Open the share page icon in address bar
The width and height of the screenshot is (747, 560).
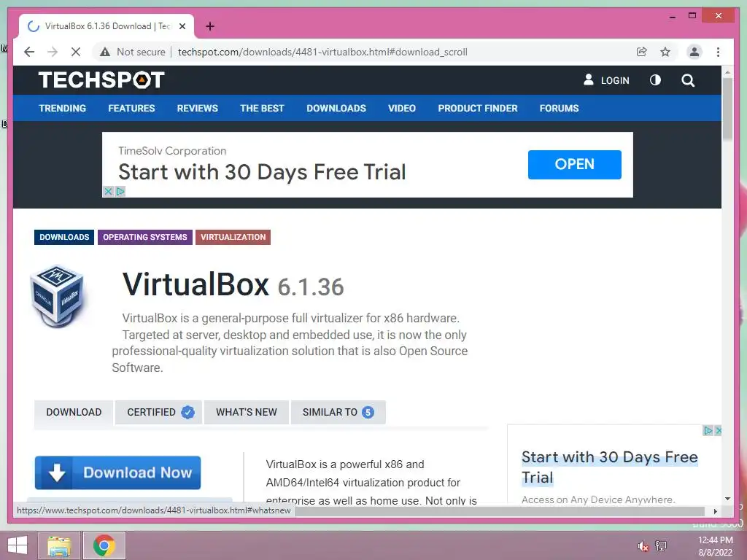coord(642,52)
